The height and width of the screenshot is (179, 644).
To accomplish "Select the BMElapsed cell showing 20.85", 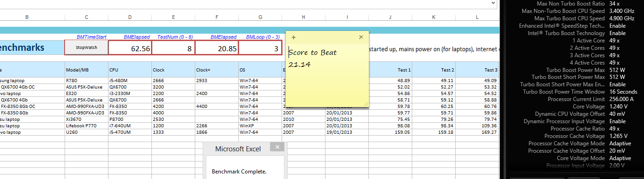I will point(217,48).
